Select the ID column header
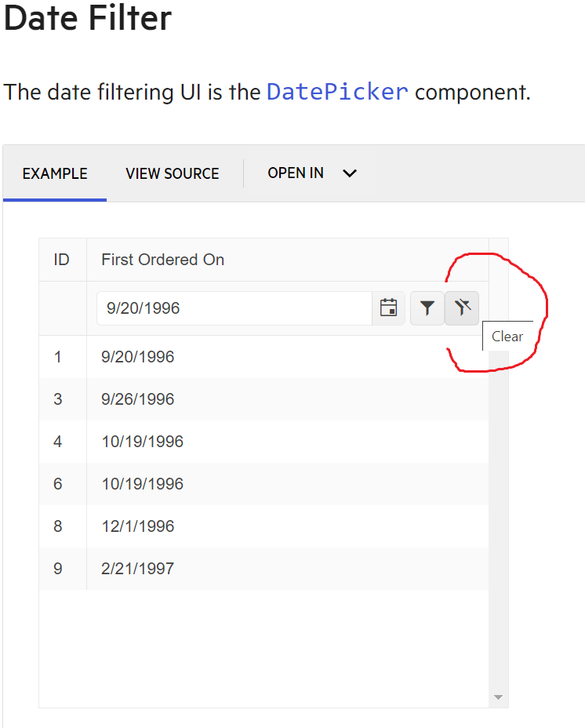 pos(62,259)
